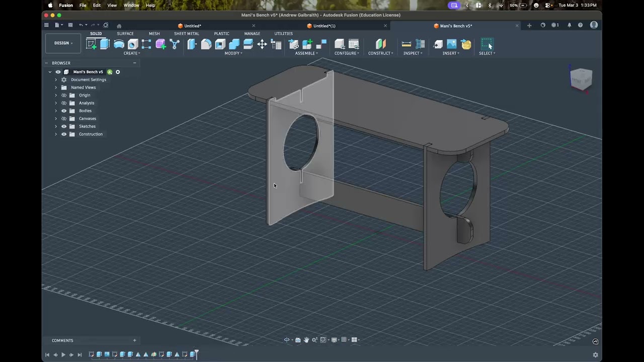Screen dimensions: 644x362
Task: Activate Mani's Bench v5 component radio button
Action: (x=118, y=72)
